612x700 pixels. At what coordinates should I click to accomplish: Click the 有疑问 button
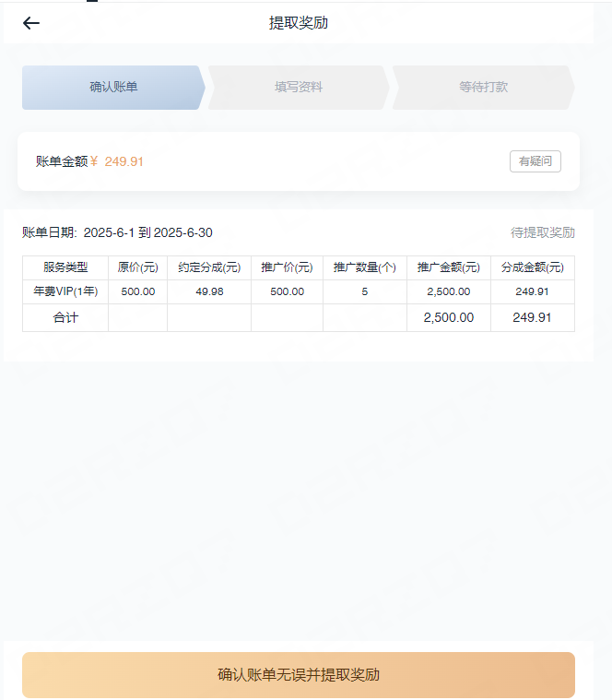[535, 161]
